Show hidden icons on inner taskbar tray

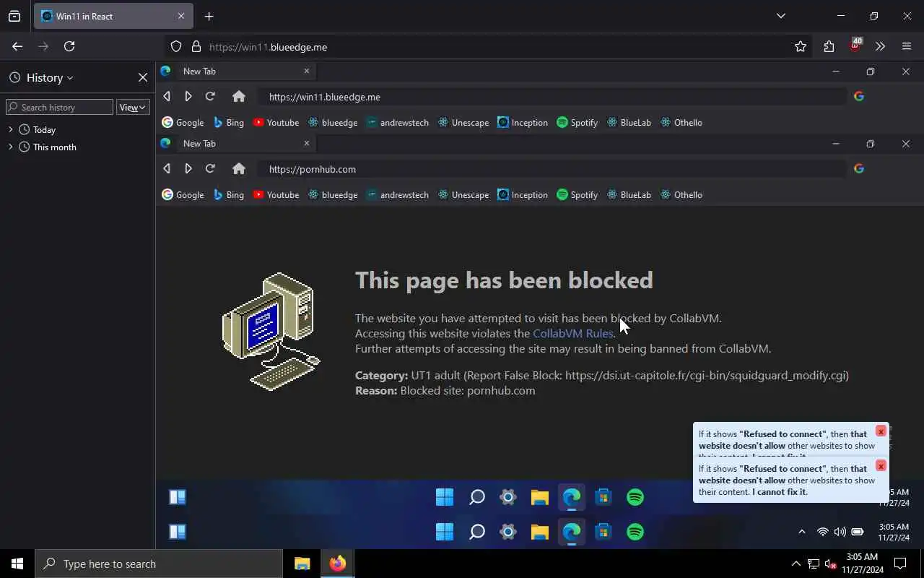[x=801, y=532]
